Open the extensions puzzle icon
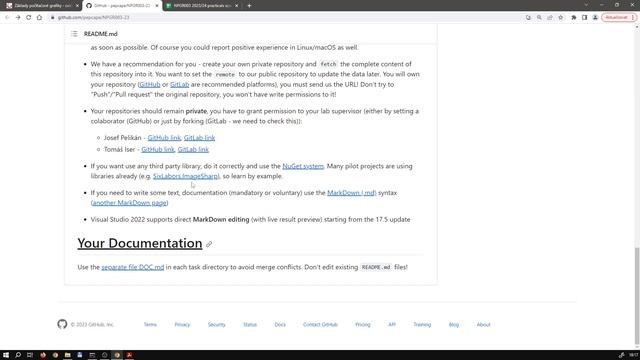 coord(573,18)
